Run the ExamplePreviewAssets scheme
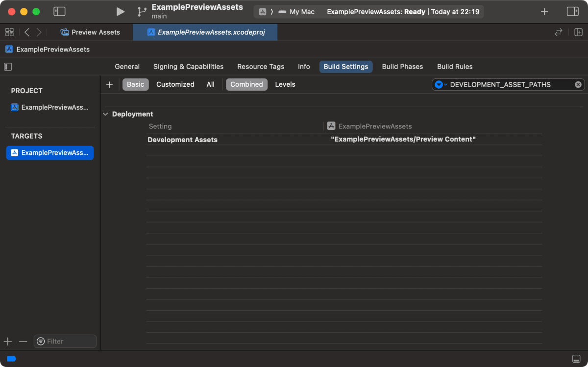 click(x=120, y=11)
